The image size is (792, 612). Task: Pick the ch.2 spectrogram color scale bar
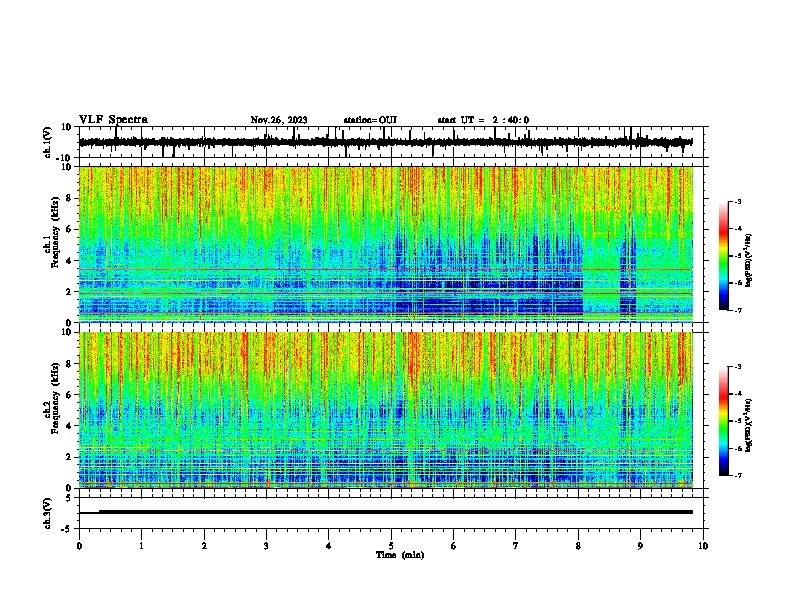point(723,421)
